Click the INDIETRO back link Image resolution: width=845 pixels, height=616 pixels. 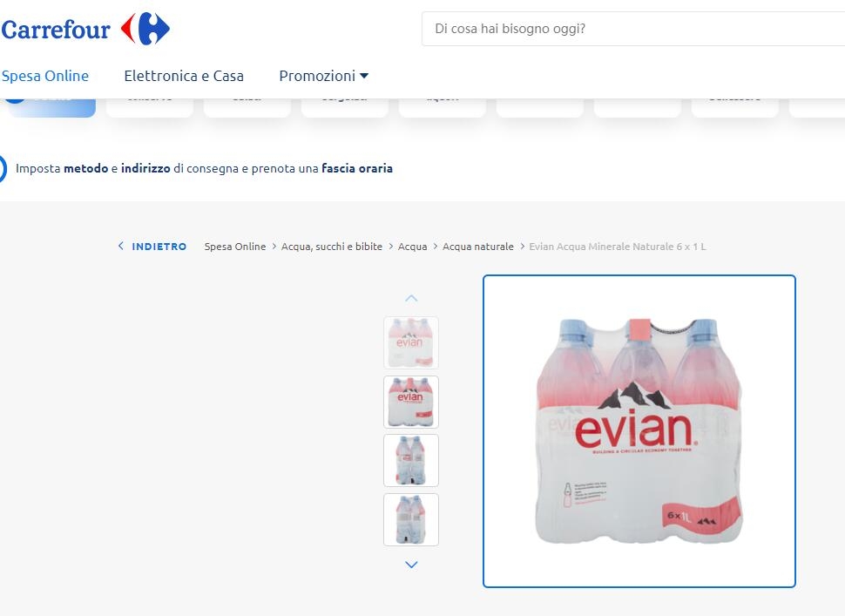coord(159,247)
